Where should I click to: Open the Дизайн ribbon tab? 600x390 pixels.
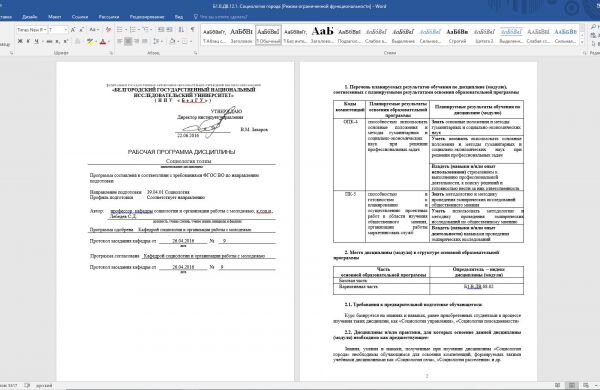29,17
